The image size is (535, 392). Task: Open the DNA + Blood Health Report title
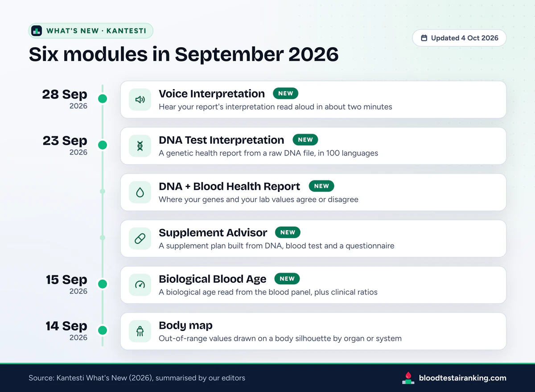[x=230, y=186]
